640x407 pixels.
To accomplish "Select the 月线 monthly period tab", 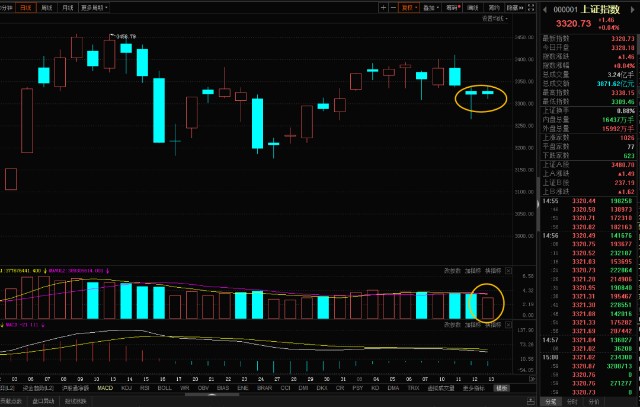I will (68, 7).
